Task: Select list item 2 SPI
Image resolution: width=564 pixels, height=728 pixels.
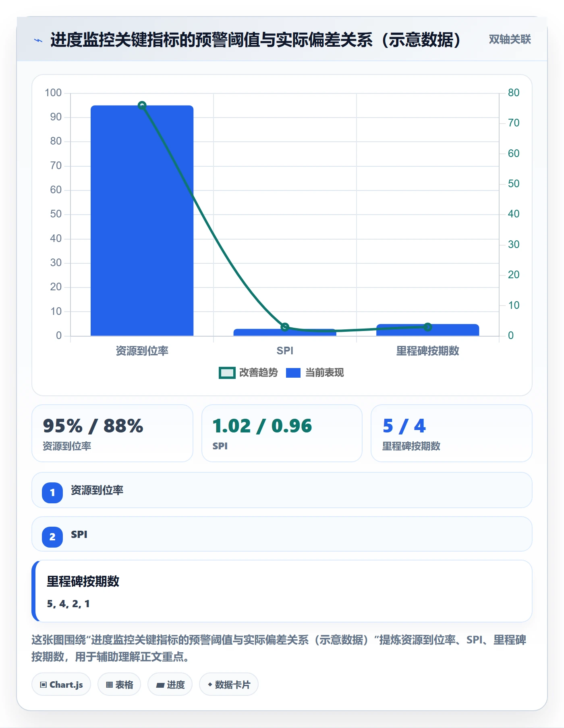Action: [x=282, y=534]
